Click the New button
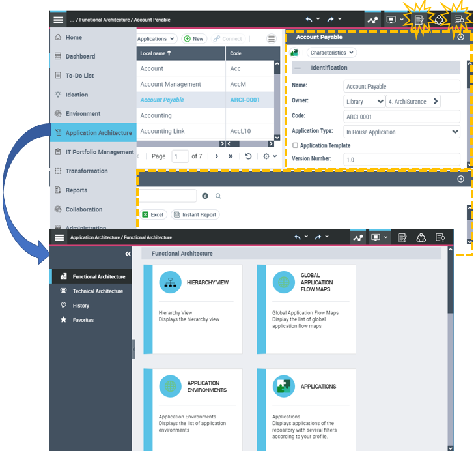476x455 pixels. coord(193,39)
